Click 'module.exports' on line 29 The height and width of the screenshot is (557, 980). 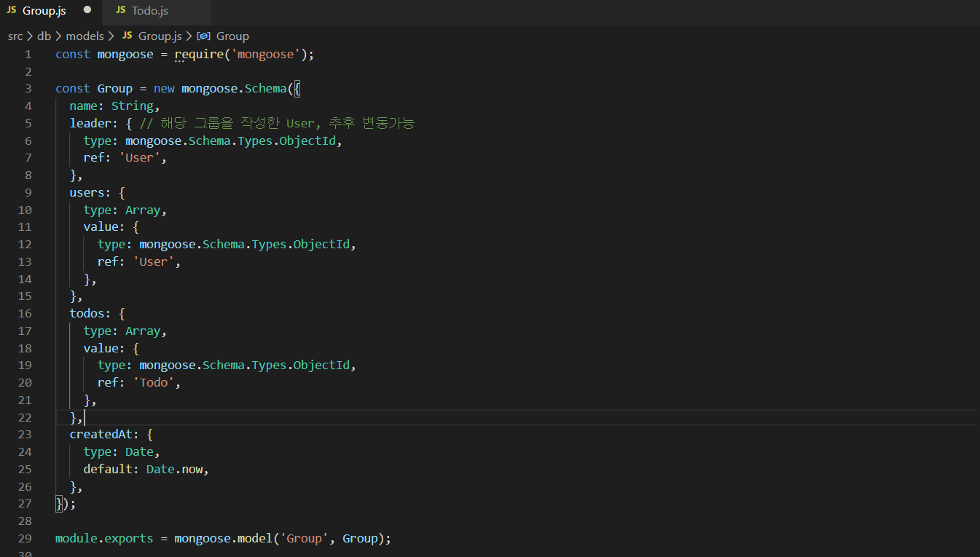point(104,538)
